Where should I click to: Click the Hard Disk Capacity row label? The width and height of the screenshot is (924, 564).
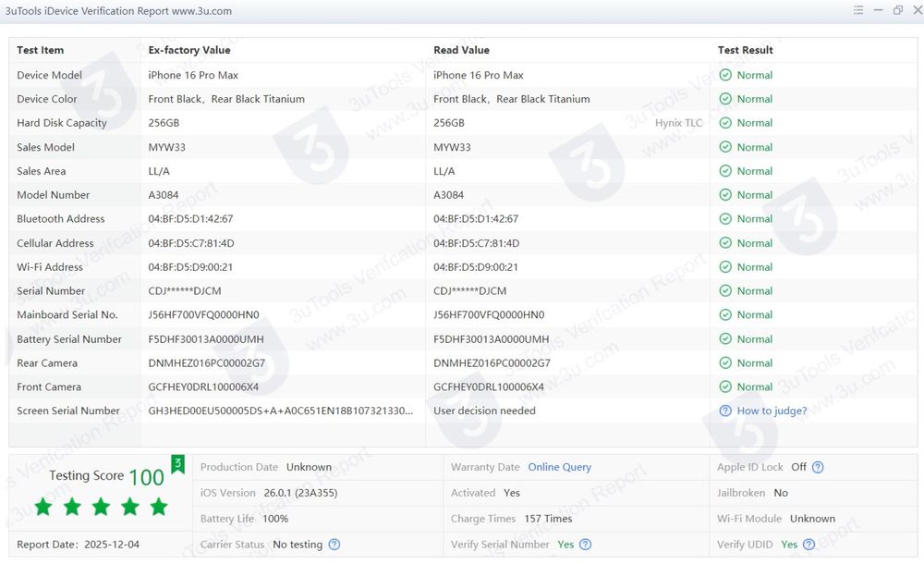pos(62,123)
